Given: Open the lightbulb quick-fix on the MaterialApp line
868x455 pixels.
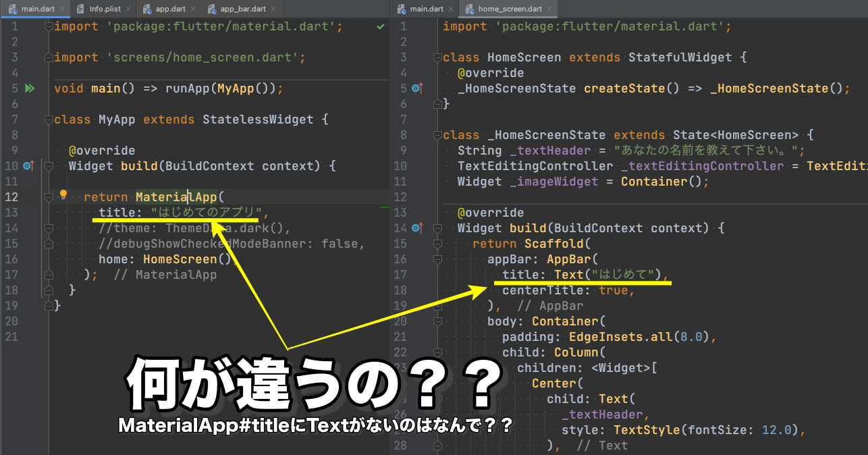Looking at the screenshot, I should point(63,194).
